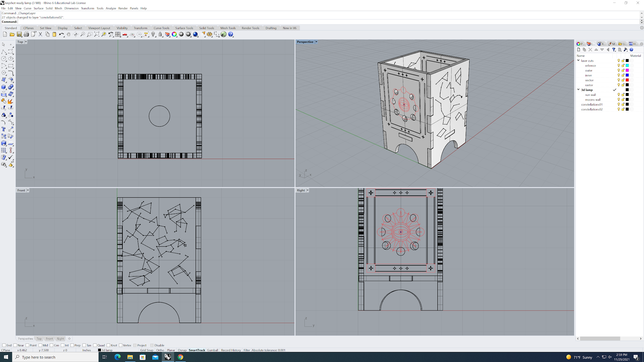Select the Pan view hand icon

coord(69,34)
